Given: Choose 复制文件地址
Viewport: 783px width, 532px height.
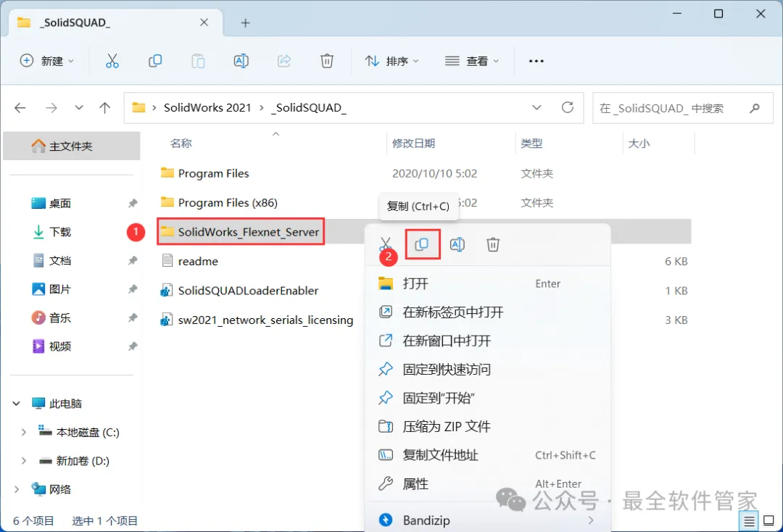Looking at the screenshot, I should click(x=487, y=454).
